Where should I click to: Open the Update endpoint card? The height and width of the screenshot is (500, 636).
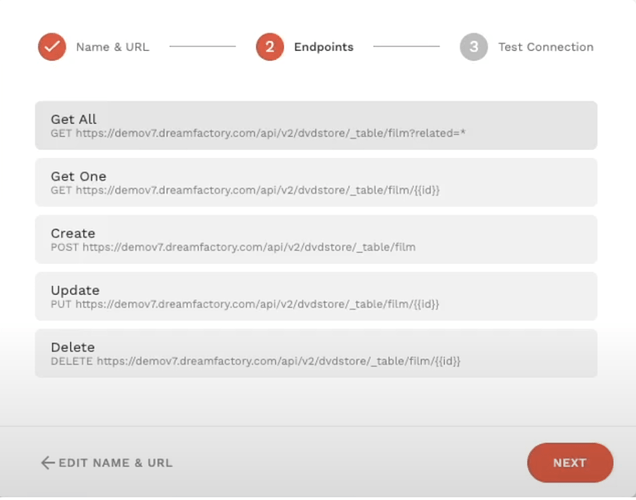pyautogui.click(x=316, y=296)
